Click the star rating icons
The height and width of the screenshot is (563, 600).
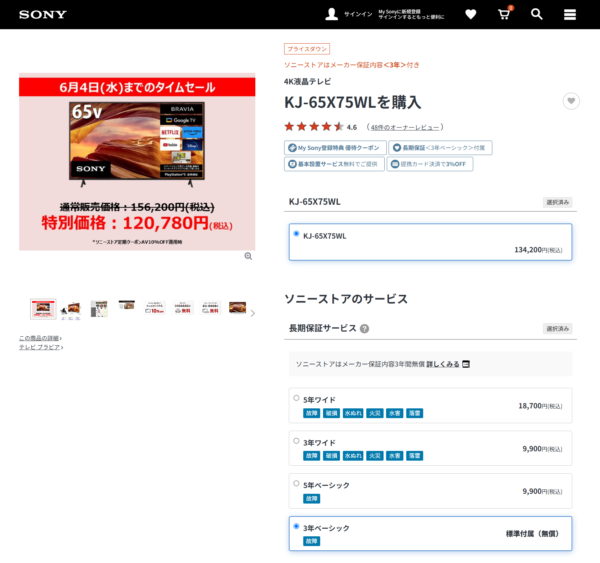pyautogui.click(x=314, y=127)
